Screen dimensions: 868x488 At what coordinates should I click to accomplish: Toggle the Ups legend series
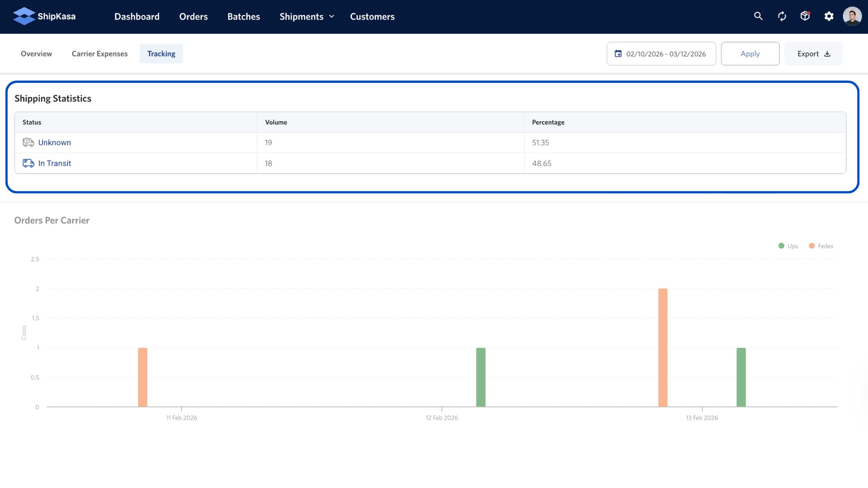click(788, 246)
